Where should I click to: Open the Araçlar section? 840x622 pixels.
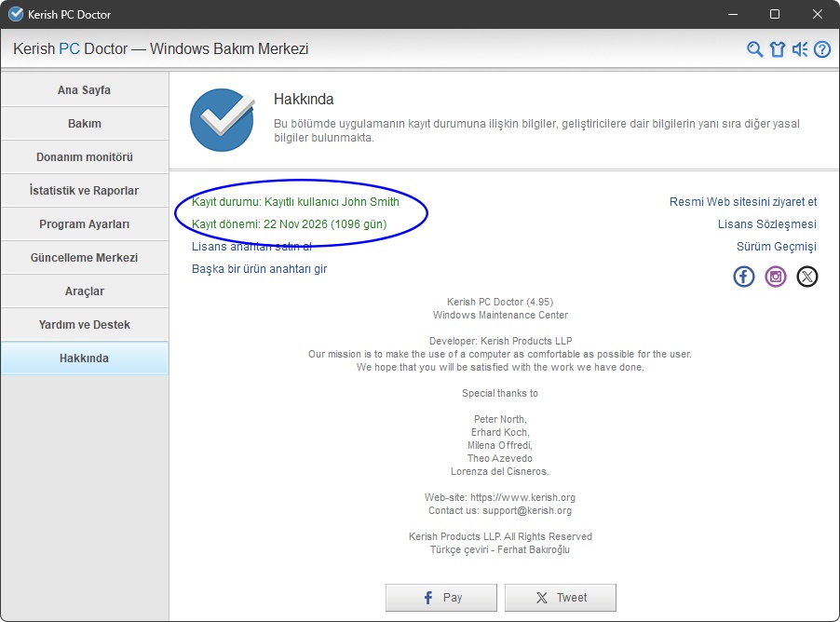point(85,291)
